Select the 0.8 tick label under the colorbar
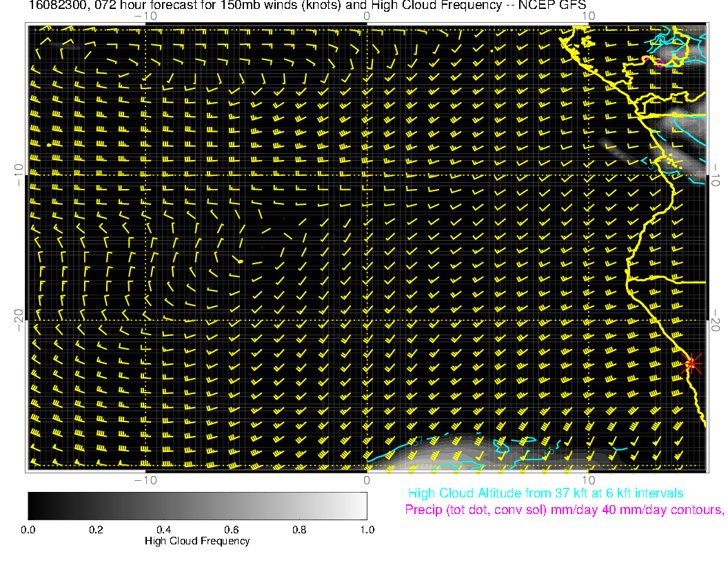 click(x=299, y=529)
